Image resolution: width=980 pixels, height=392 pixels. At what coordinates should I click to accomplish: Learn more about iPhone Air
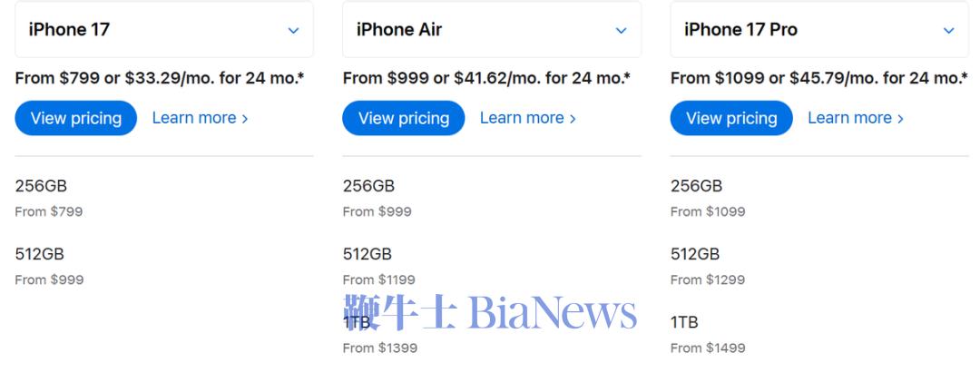pyautogui.click(x=527, y=118)
